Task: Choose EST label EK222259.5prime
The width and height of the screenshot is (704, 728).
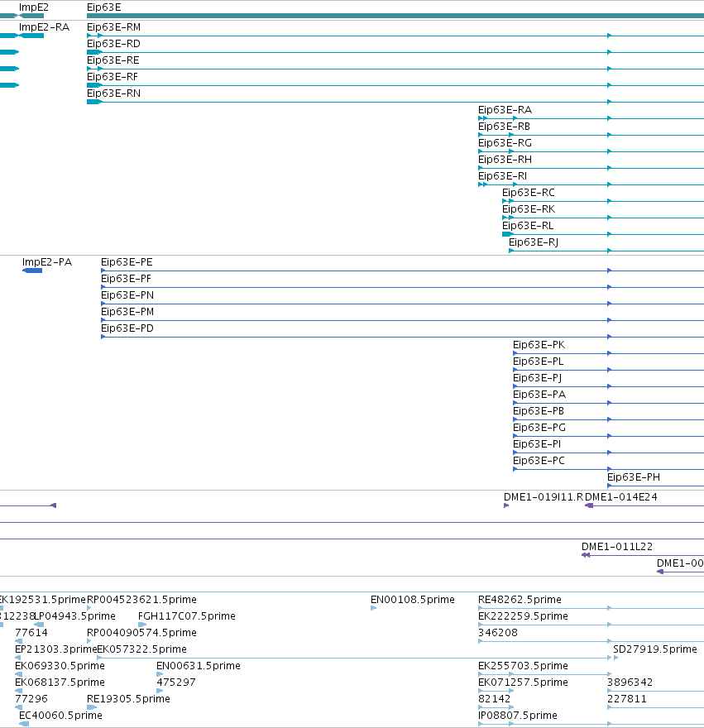Action: 523,616
